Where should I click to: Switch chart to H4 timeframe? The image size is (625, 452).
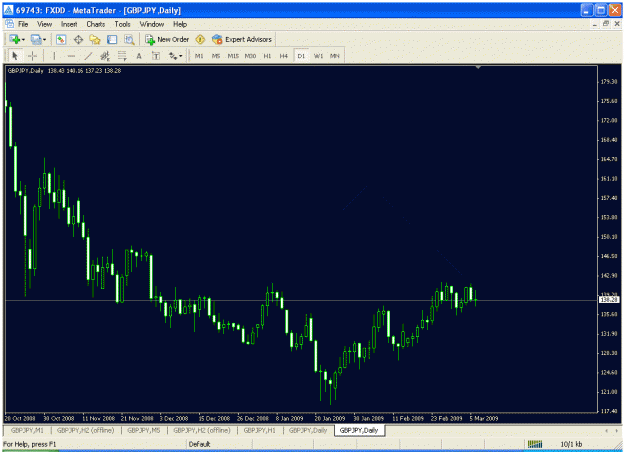pyautogui.click(x=283, y=56)
